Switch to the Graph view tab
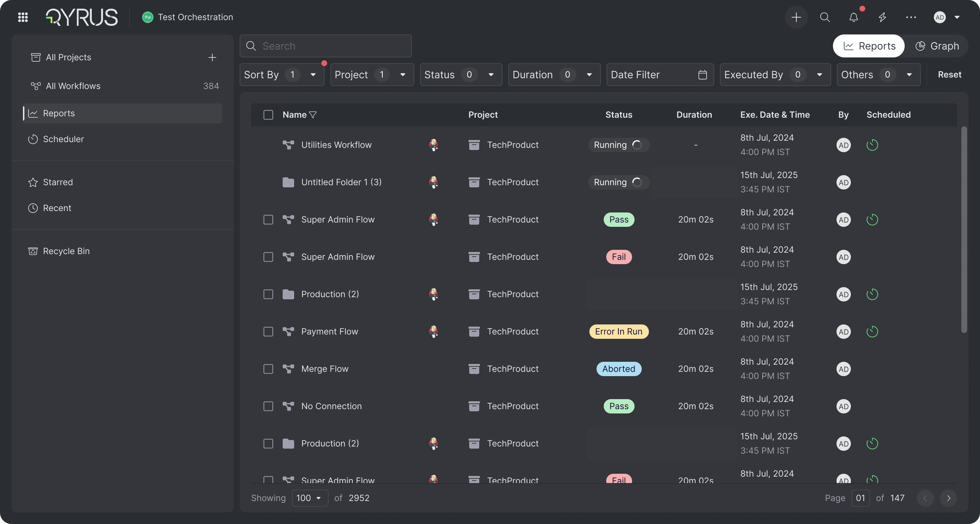The width and height of the screenshot is (980, 524). click(937, 46)
